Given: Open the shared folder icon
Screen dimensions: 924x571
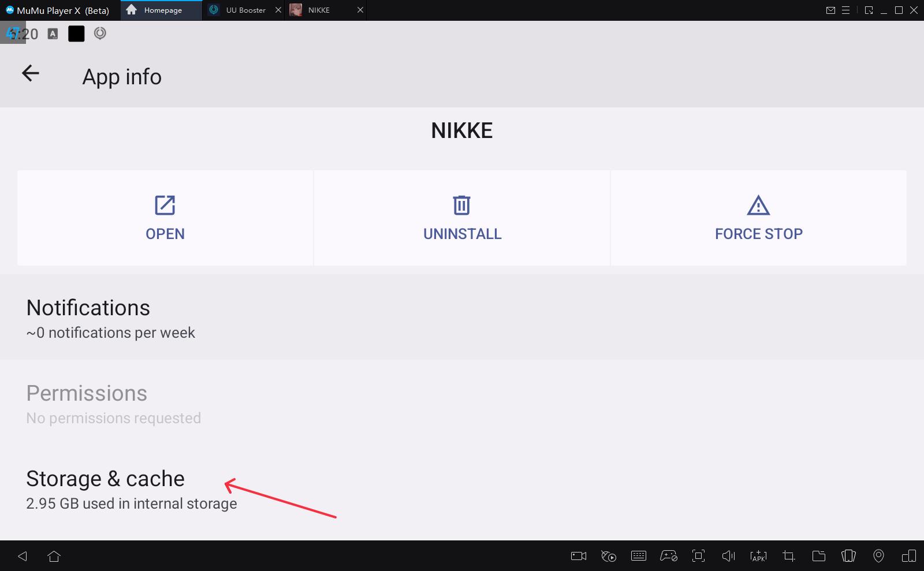Looking at the screenshot, I should [818, 556].
